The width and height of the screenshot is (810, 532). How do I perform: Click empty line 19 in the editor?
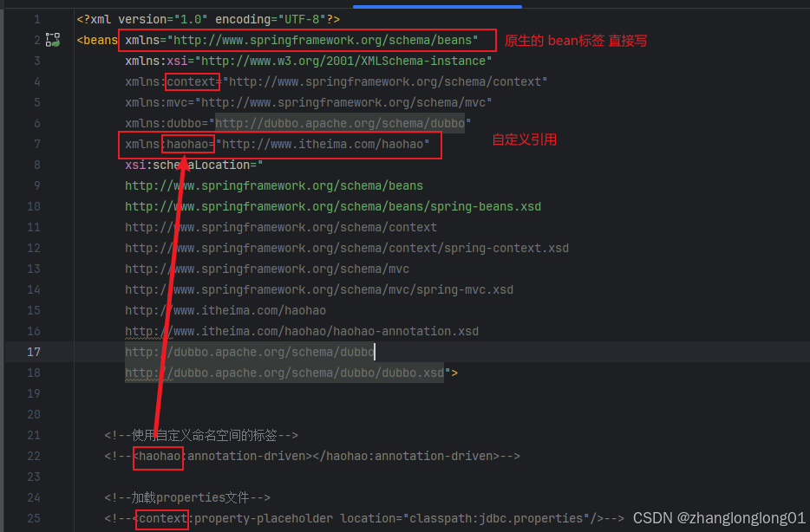(x=441, y=393)
